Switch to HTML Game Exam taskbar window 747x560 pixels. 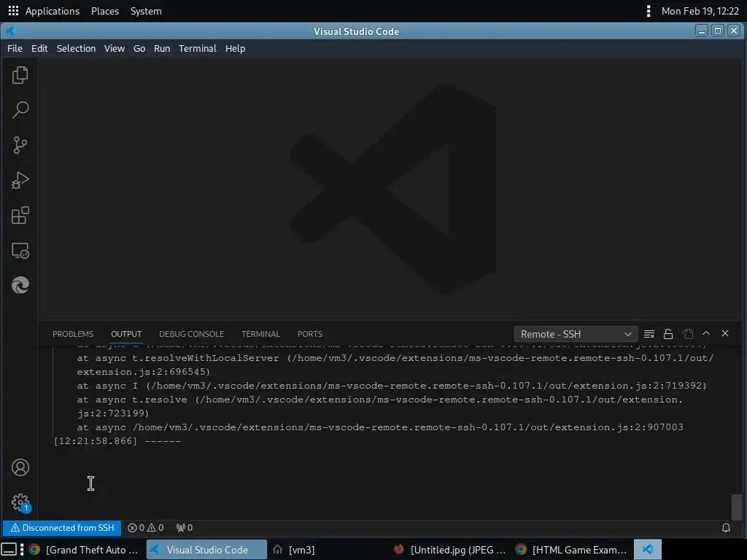(x=572, y=550)
